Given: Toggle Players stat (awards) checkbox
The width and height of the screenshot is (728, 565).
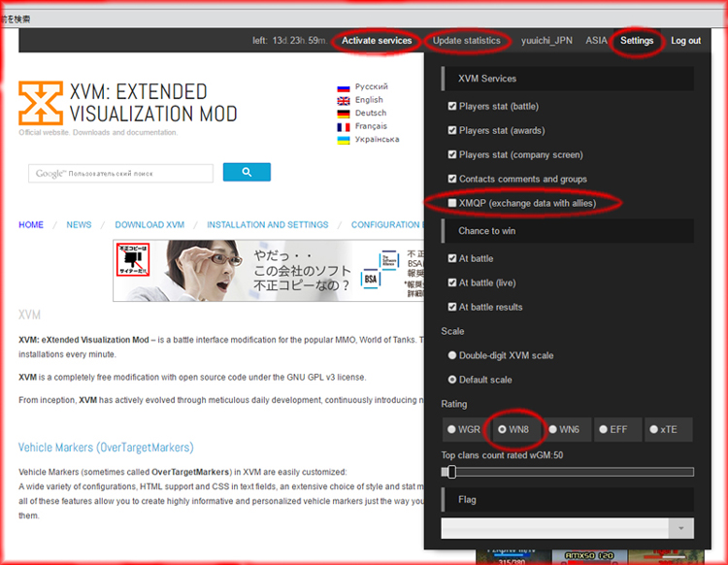Looking at the screenshot, I should point(452,130).
